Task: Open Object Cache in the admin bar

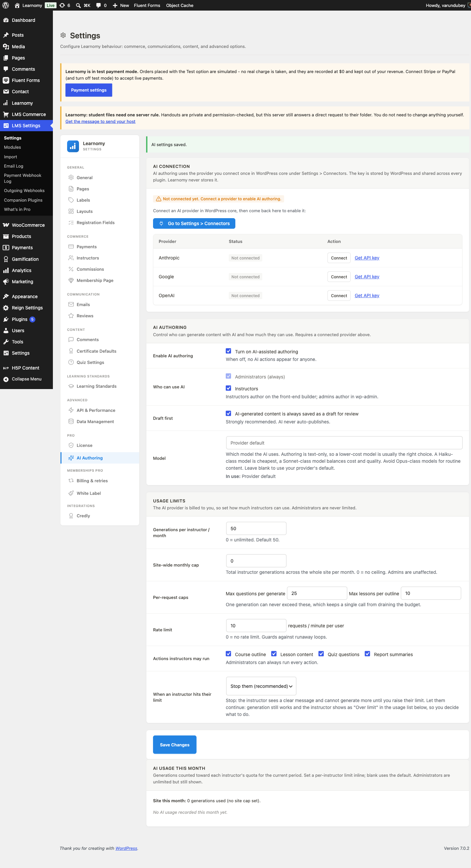Action: tap(179, 5)
